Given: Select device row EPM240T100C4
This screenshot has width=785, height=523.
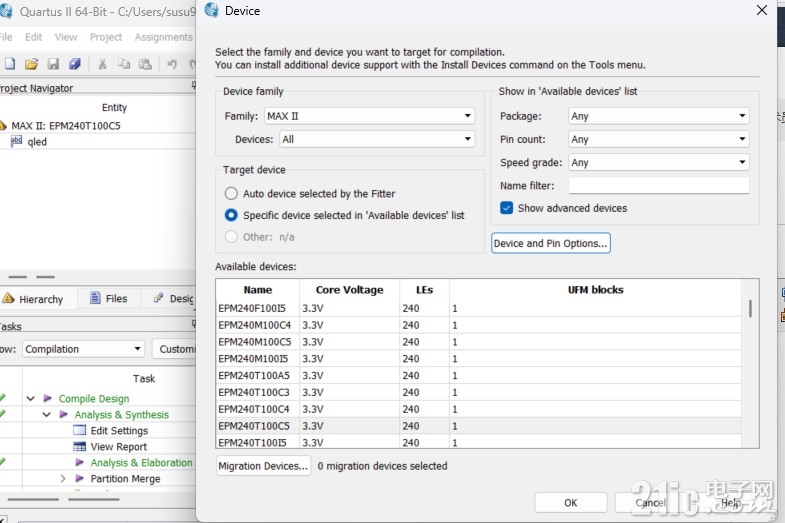Looking at the screenshot, I should [x=479, y=409].
